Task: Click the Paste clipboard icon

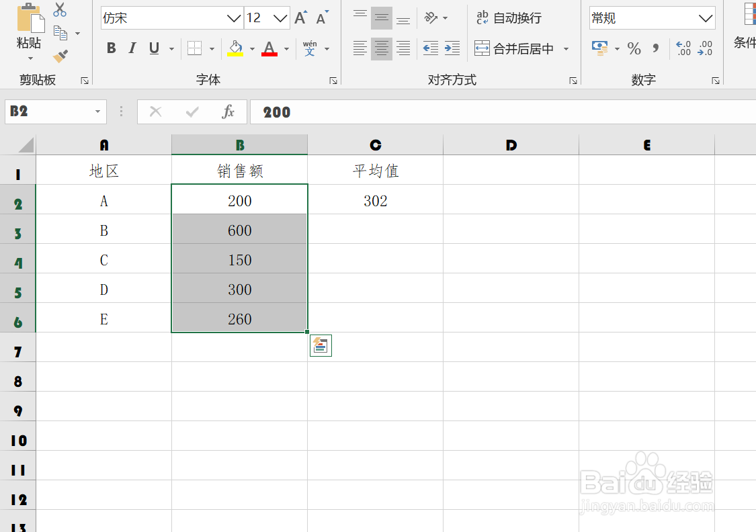Action: [x=30, y=18]
